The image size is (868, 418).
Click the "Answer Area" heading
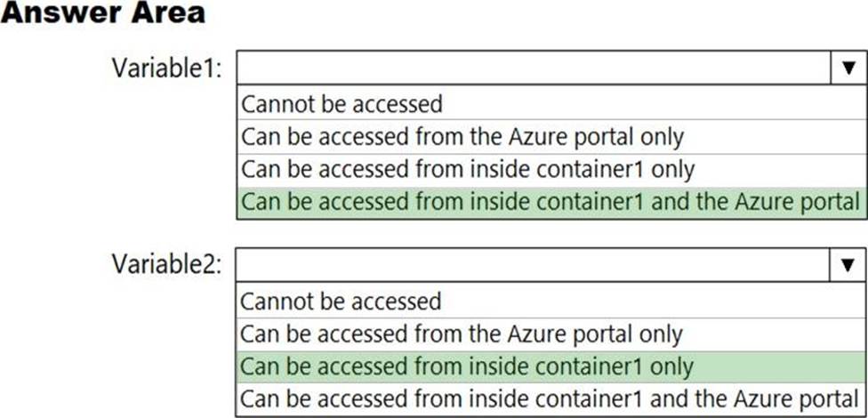point(103,13)
